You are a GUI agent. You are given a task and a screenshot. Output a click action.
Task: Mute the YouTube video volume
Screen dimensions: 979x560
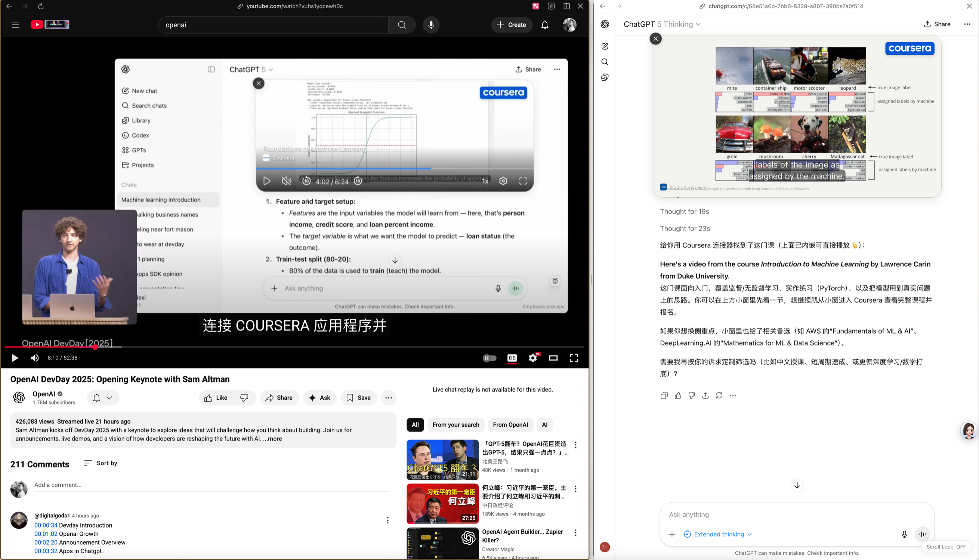point(35,358)
